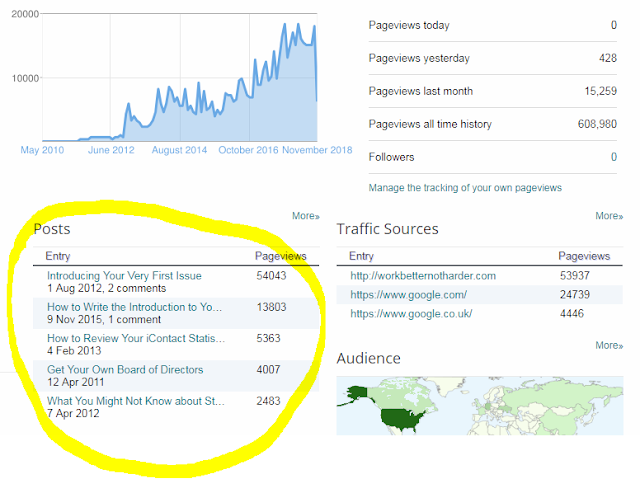Click the Audience section heading
Image resolution: width=640 pixels, height=479 pixels.
[x=369, y=358]
